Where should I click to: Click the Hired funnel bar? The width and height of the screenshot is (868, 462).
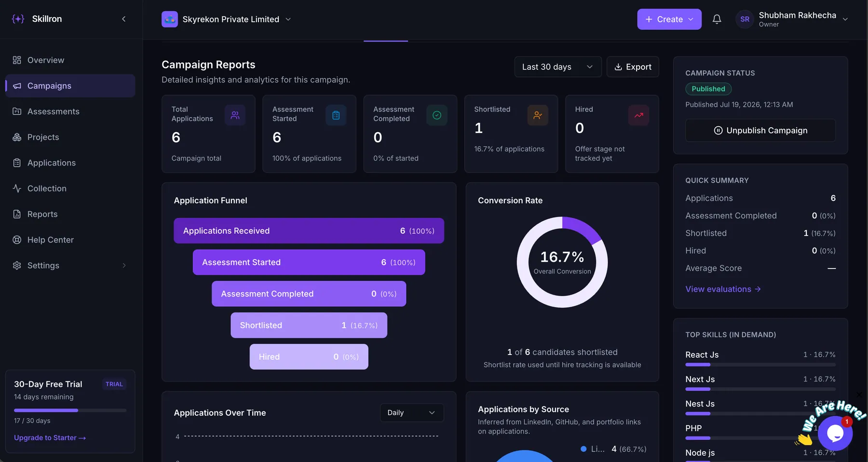(x=309, y=357)
